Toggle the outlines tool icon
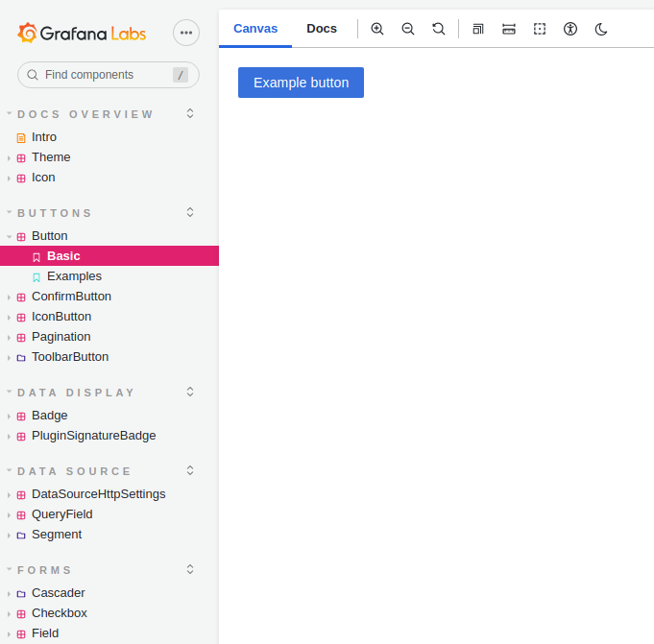 click(540, 29)
